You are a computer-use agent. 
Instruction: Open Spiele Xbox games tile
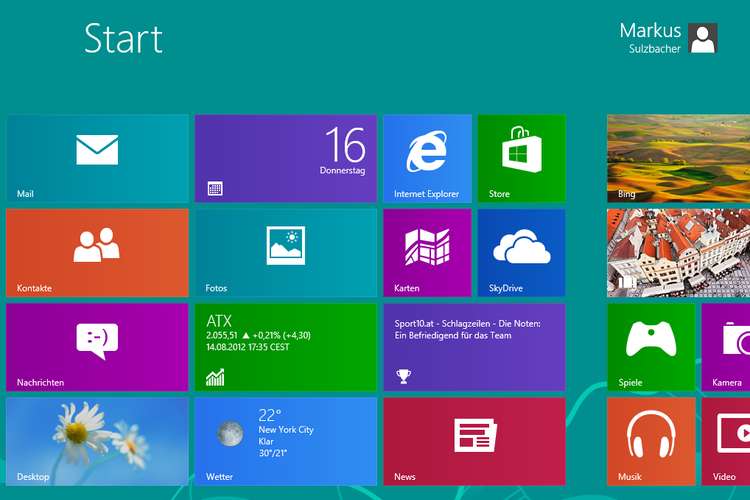[651, 347]
